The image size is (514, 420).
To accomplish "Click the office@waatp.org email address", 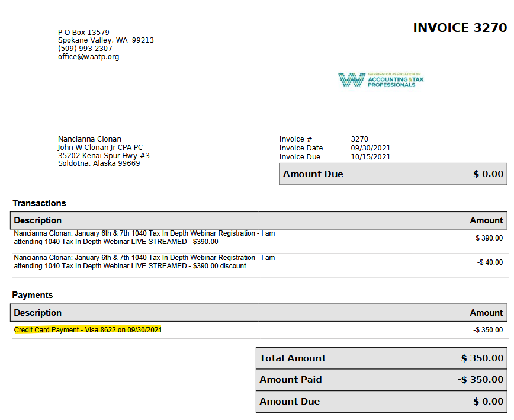I will coord(88,57).
